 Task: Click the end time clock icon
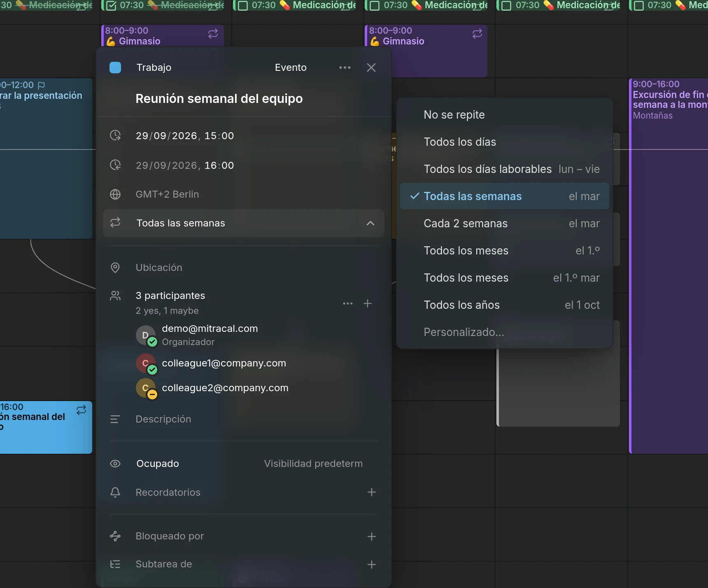coord(115,165)
